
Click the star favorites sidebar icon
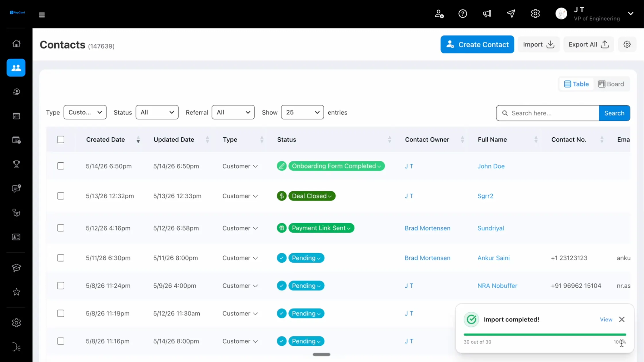16,292
